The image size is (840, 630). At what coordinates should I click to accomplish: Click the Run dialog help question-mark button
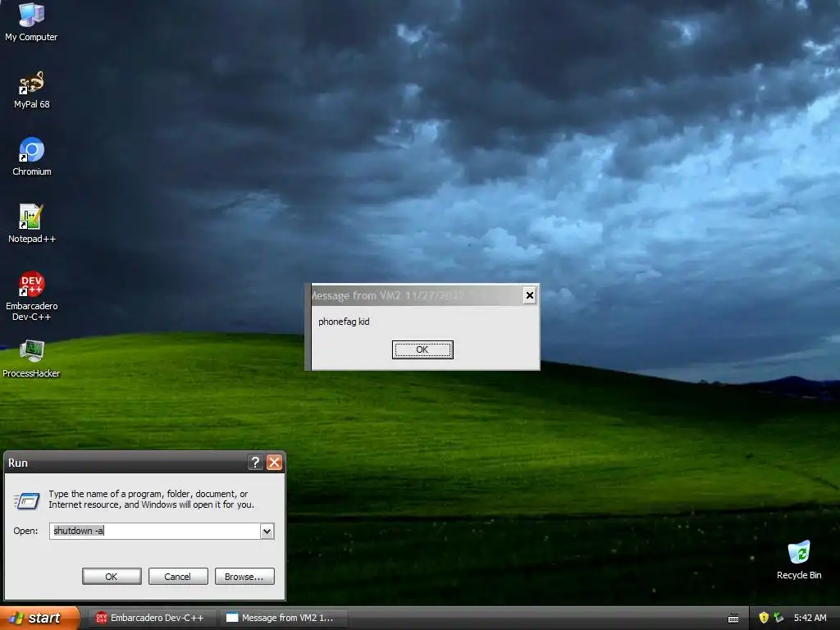click(256, 463)
